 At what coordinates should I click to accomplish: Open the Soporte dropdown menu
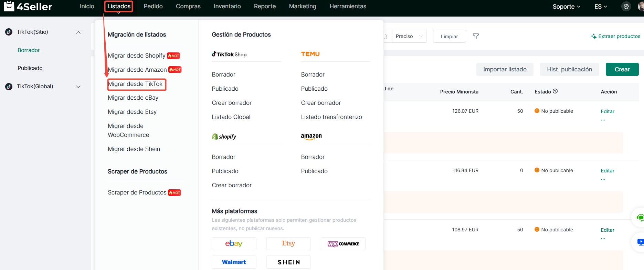(x=566, y=7)
